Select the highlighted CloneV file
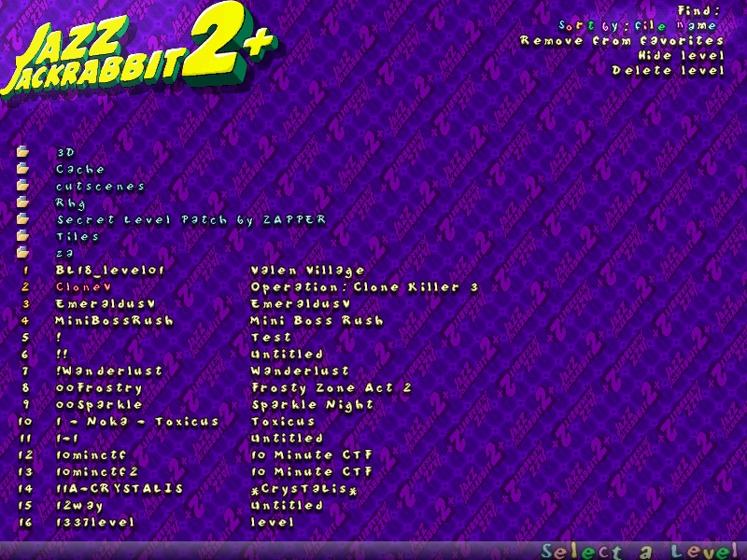Screen dimensions: 747x560 click(x=83, y=287)
